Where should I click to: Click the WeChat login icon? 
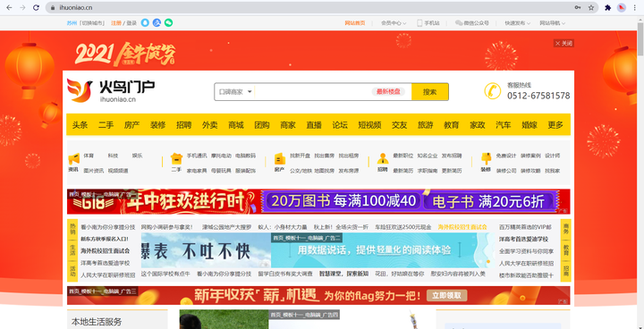coord(168,23)
